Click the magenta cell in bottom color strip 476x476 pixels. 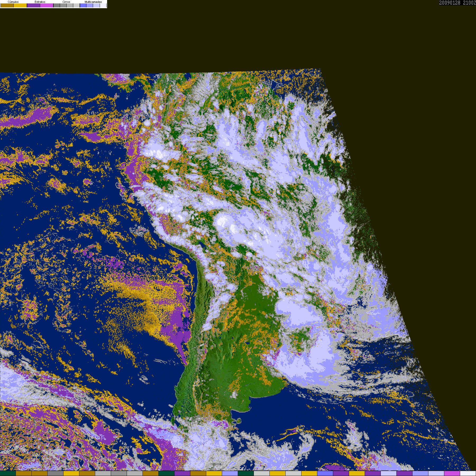coord(452,473)
